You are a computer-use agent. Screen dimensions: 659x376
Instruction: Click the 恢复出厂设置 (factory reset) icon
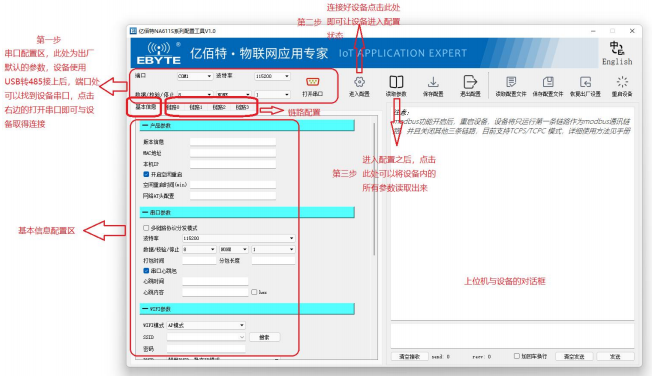click(x=585, y=82)
